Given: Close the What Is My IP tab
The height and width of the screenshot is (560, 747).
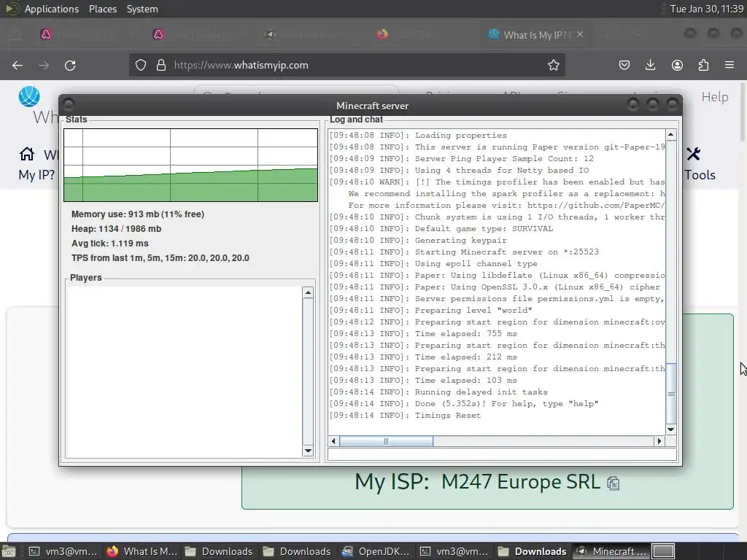Looking at the screenshot, I should coord(580,34).
